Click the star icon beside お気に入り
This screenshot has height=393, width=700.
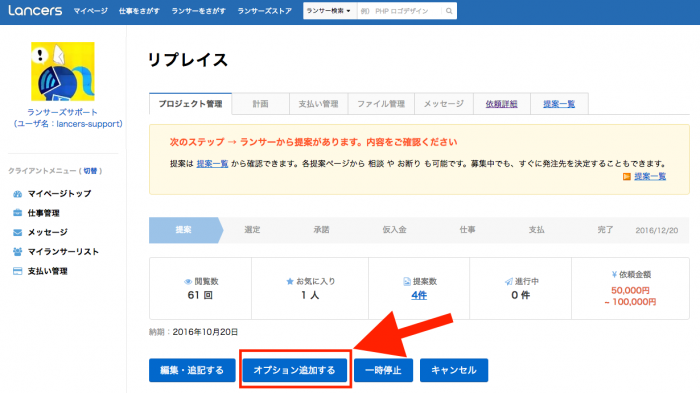click(x=290, y=281)
